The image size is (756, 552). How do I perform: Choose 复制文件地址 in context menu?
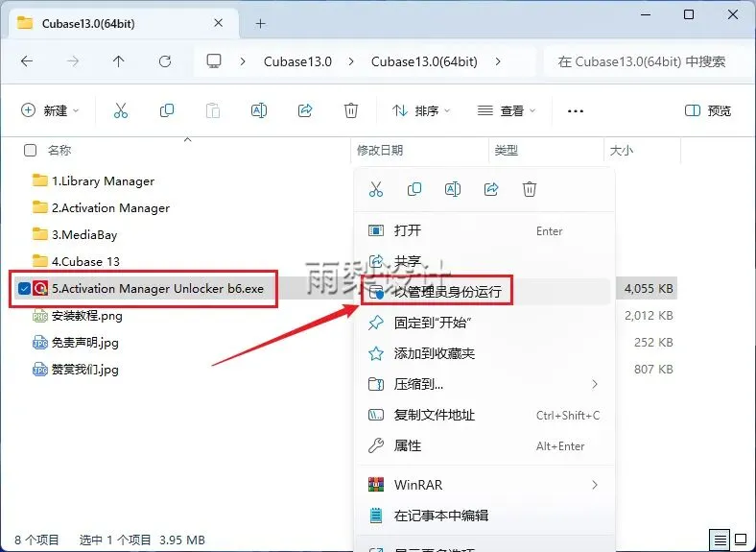tap(484, 415)
